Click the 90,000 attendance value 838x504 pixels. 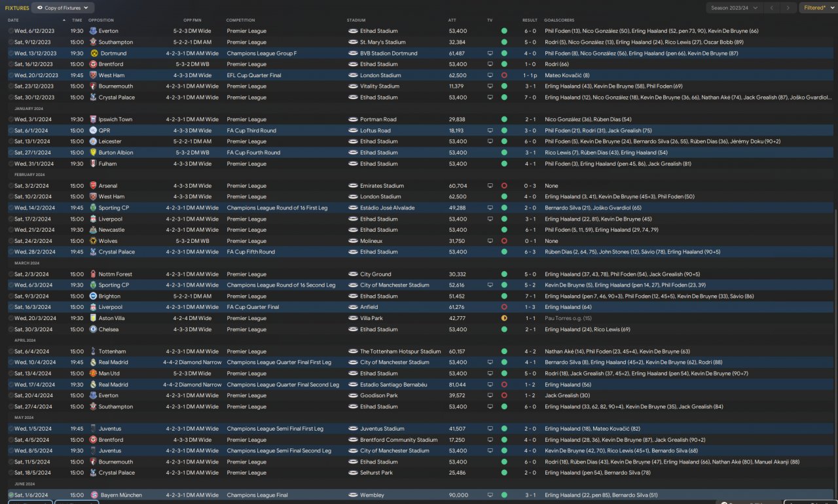click(458, 495)
